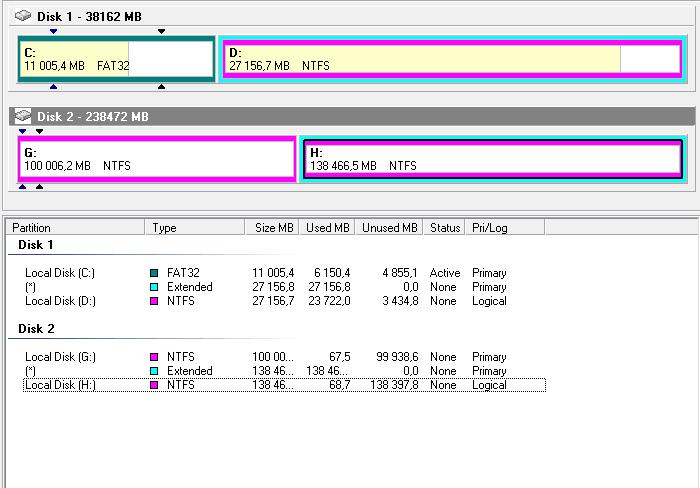Click the Pri/Log column header

[490, 228]
